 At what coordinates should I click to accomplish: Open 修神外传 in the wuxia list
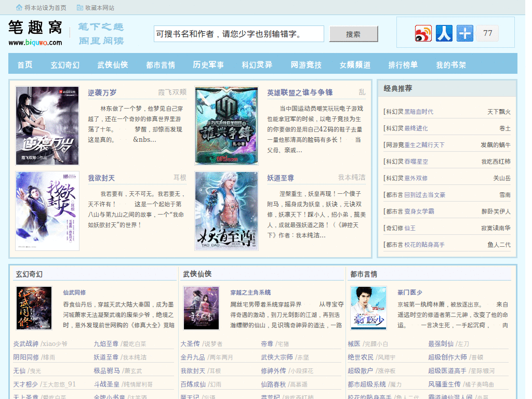click(x=273, y=371)
